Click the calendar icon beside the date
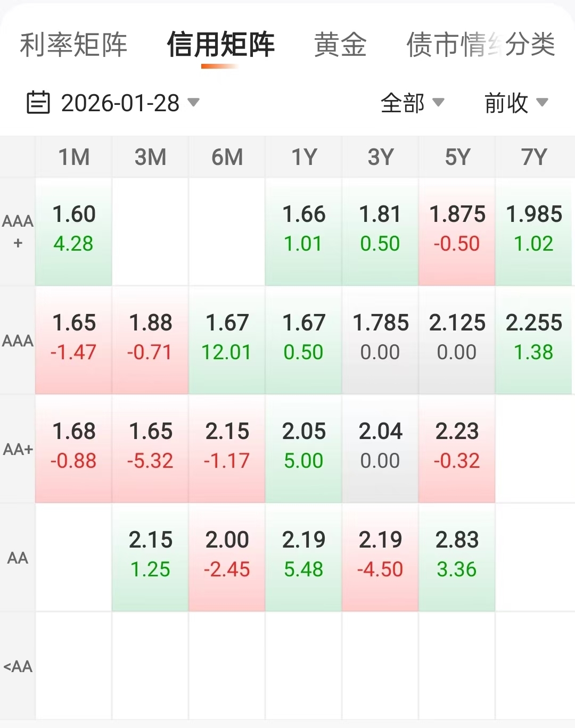 coord(38,103)
